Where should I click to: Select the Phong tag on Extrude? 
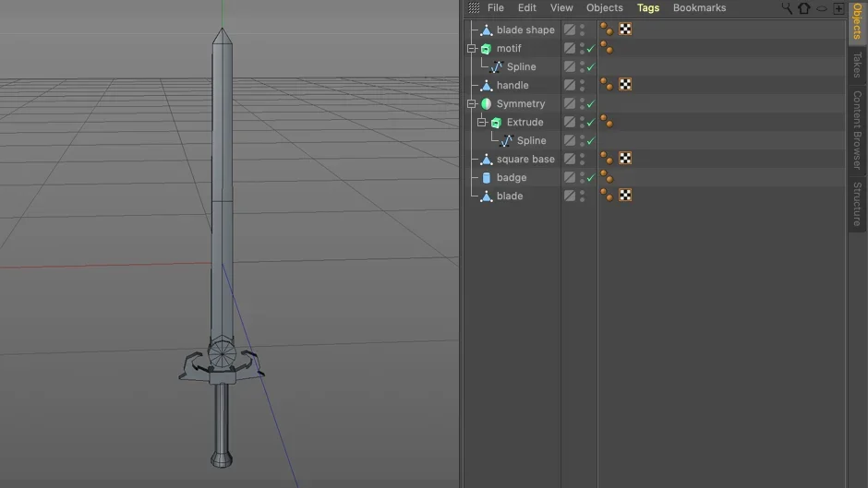coord(607,122)
